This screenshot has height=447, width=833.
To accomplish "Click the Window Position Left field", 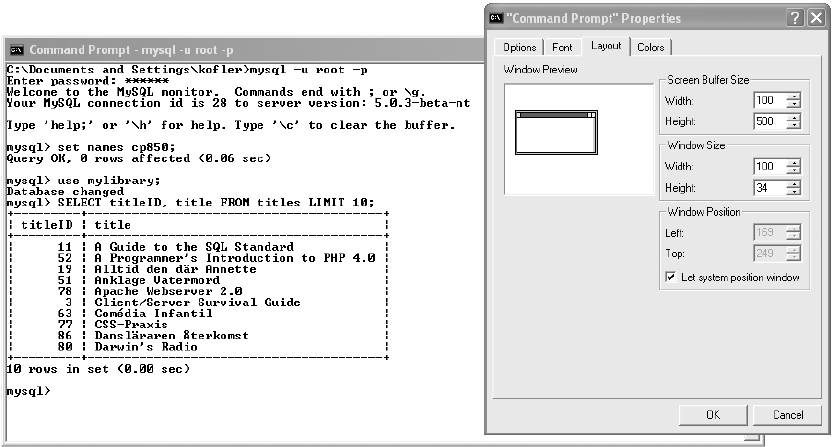I will point(770,232).
